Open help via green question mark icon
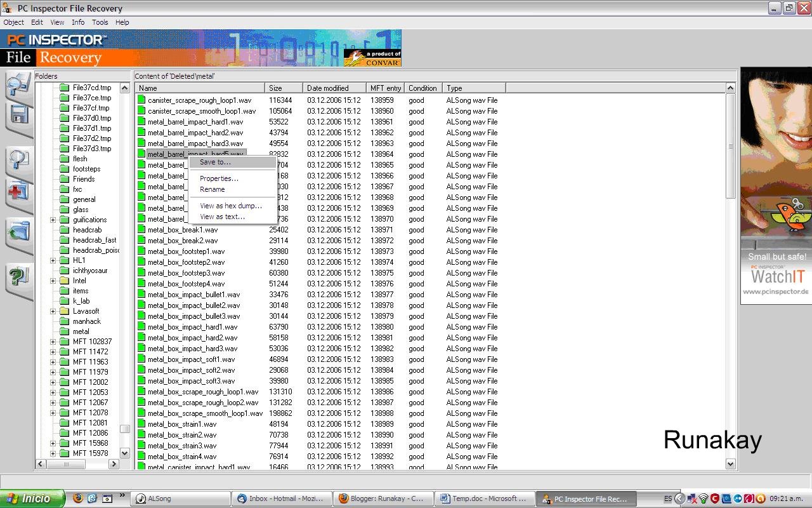Image resolution: width=812 pixels, height=508 pixels. coord(19,277)
